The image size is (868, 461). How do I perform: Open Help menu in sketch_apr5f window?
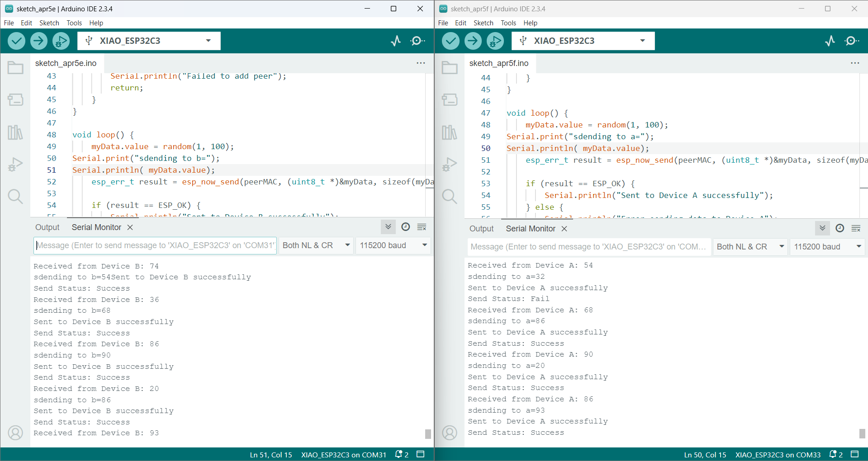click(x=530, y=23)
